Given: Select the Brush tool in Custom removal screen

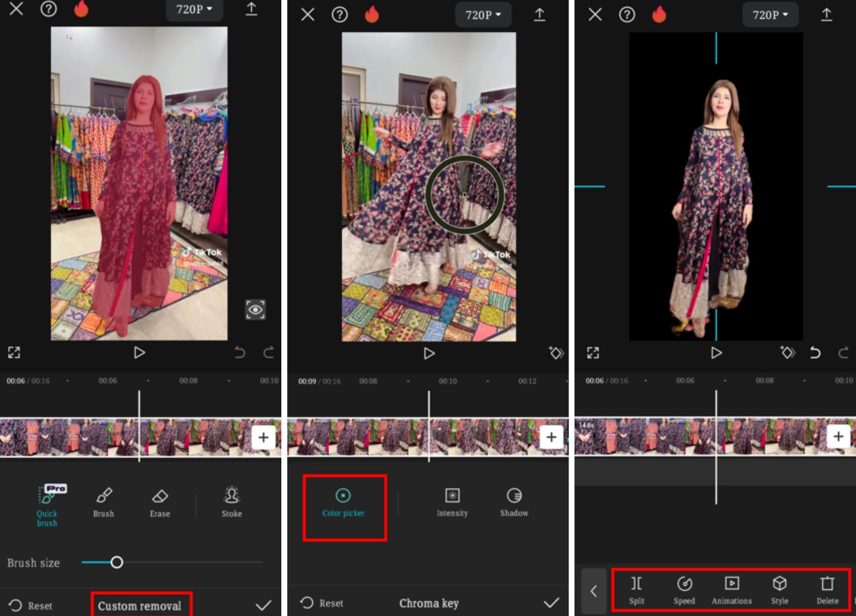Looking at the screenshot, I should [x=103, y=502].
